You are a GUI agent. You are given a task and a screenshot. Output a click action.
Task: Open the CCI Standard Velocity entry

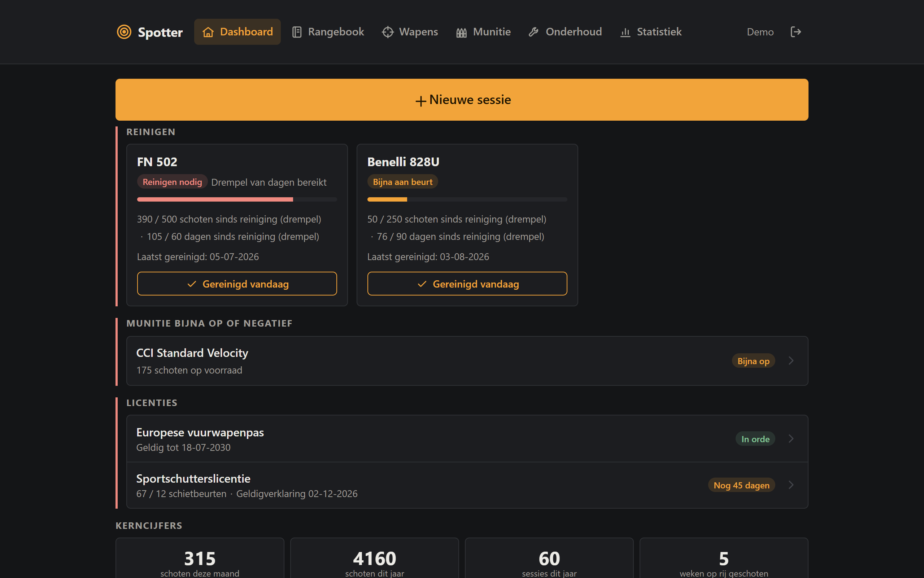tap(467, 361)
